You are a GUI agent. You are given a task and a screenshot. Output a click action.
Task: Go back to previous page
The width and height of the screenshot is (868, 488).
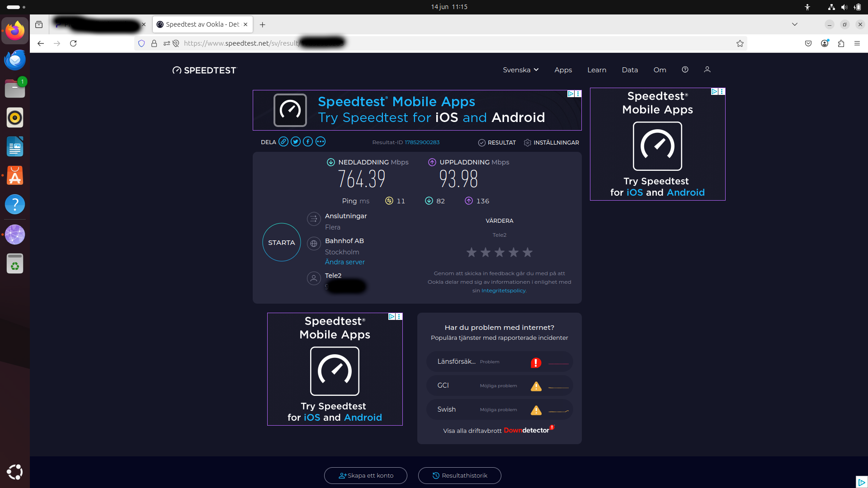[41, 43]
